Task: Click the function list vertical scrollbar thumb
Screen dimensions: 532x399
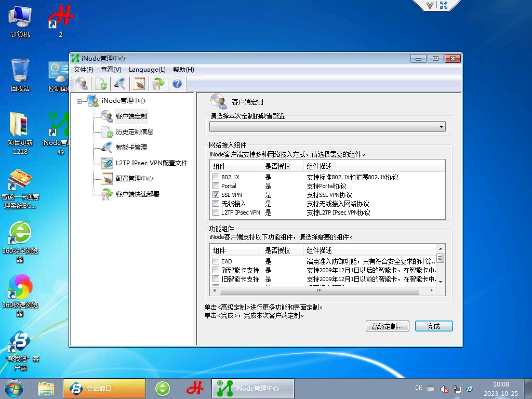Action: [x=441, y=259]
